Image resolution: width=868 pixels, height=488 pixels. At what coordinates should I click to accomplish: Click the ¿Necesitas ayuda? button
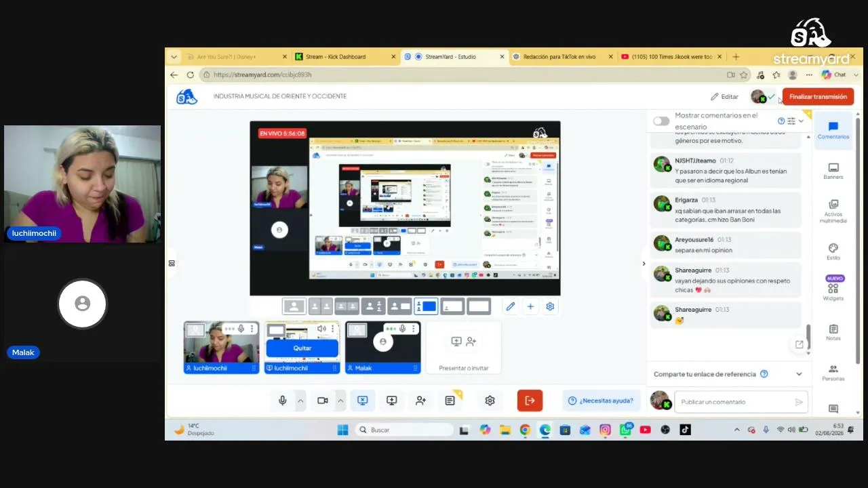coord(601,401)
